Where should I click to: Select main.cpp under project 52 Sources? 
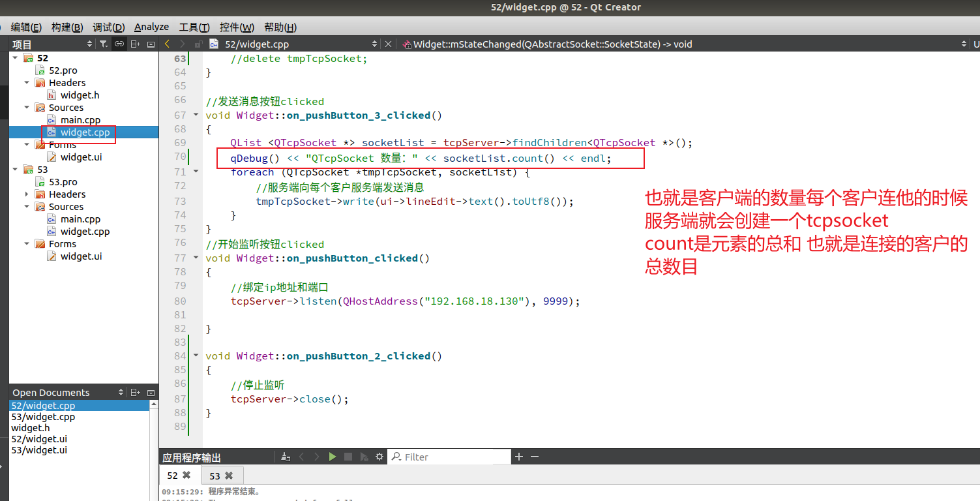click(x=80, y=120)
